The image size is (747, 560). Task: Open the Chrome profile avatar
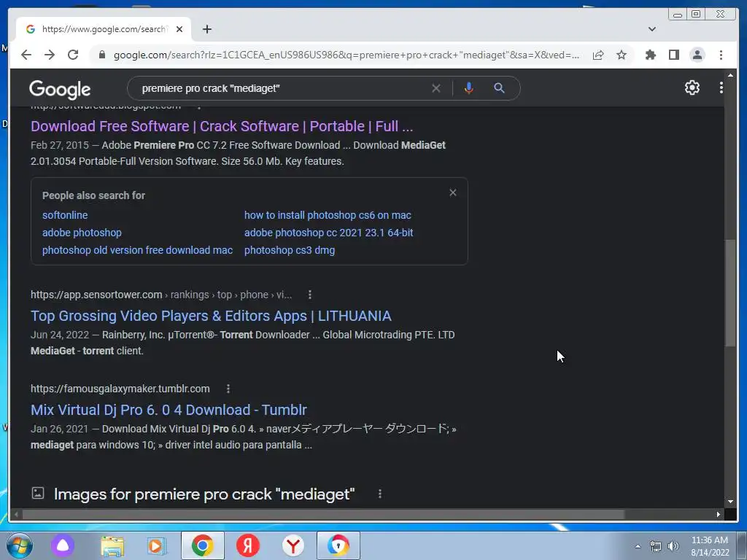(x=697, y=55)
